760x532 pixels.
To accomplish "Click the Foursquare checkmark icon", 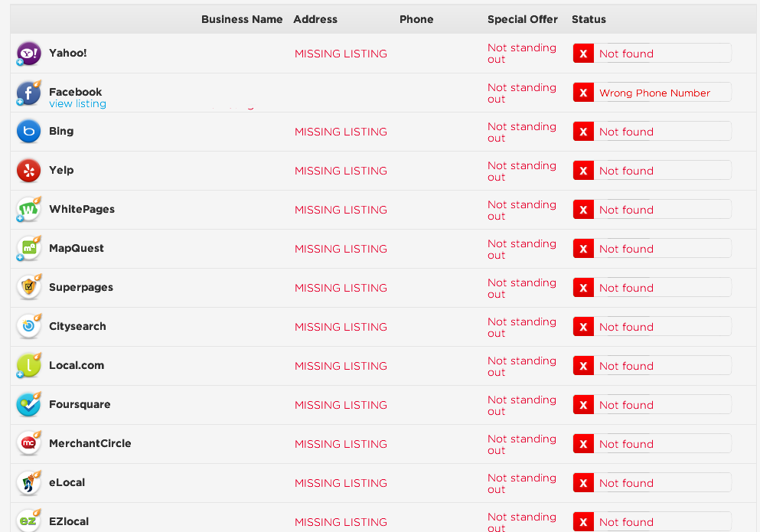I will 28,405.
